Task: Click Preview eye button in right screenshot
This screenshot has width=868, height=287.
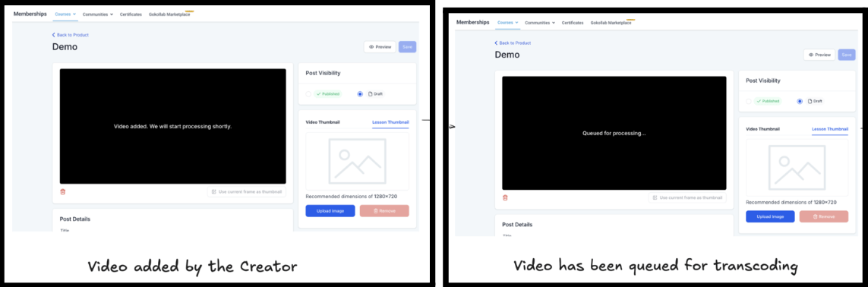Action: (x=819, y=55)
